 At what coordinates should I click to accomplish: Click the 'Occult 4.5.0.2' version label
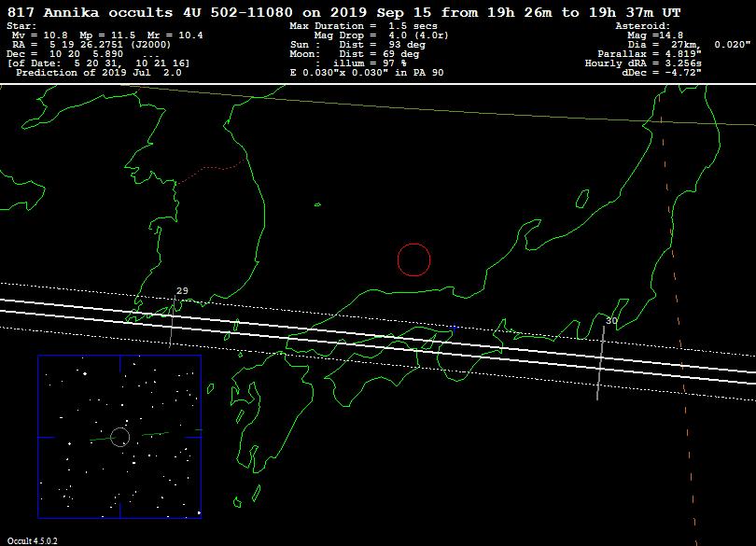click(32, 540)
